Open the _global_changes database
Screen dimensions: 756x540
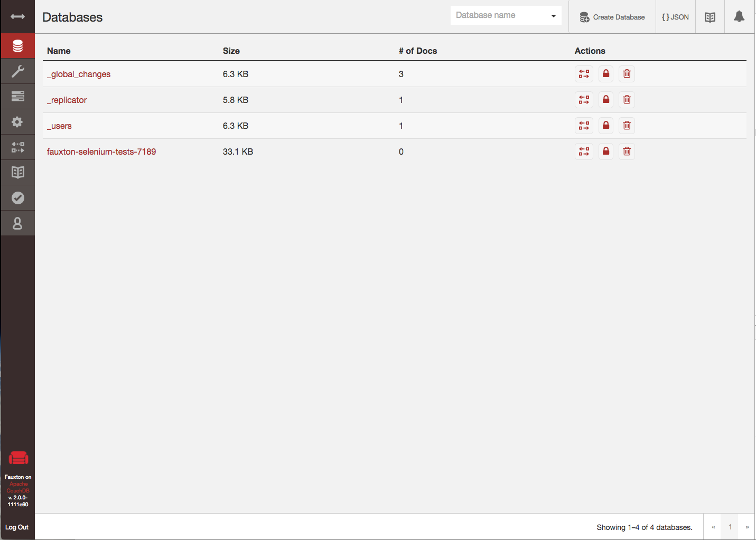pos(79,74)
